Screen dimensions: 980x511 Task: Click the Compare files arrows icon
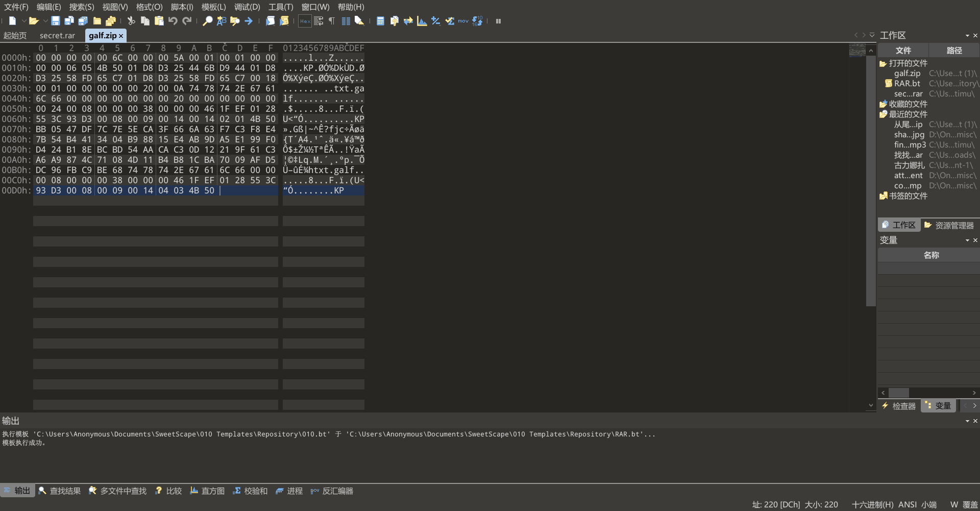click(x=408, y=21)
